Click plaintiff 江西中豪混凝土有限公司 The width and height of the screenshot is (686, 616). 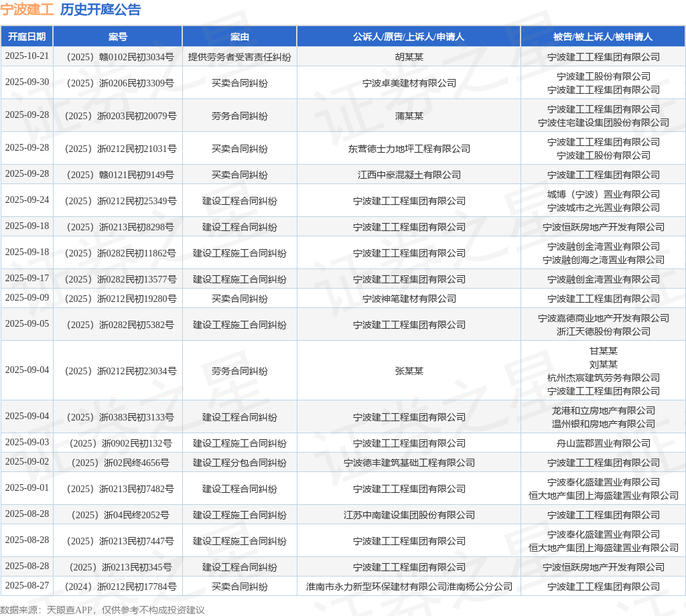pyautogui.click(x=409, y=175)
